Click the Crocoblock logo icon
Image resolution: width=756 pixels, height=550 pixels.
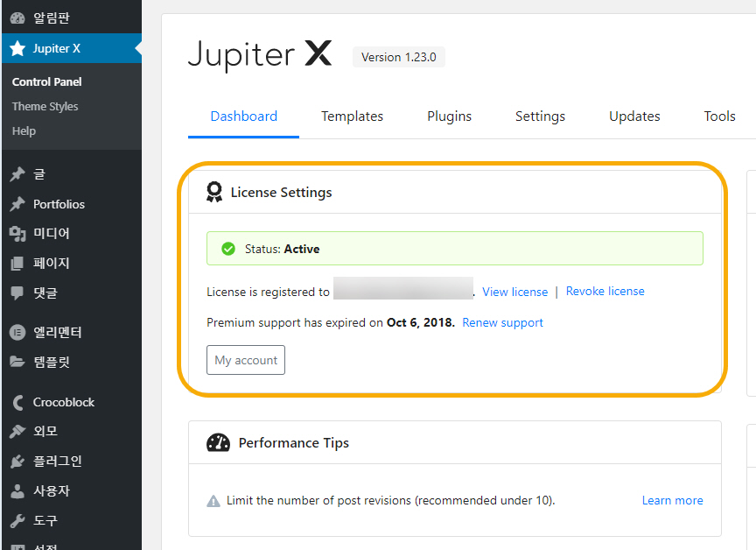click(x=17, y=402)
